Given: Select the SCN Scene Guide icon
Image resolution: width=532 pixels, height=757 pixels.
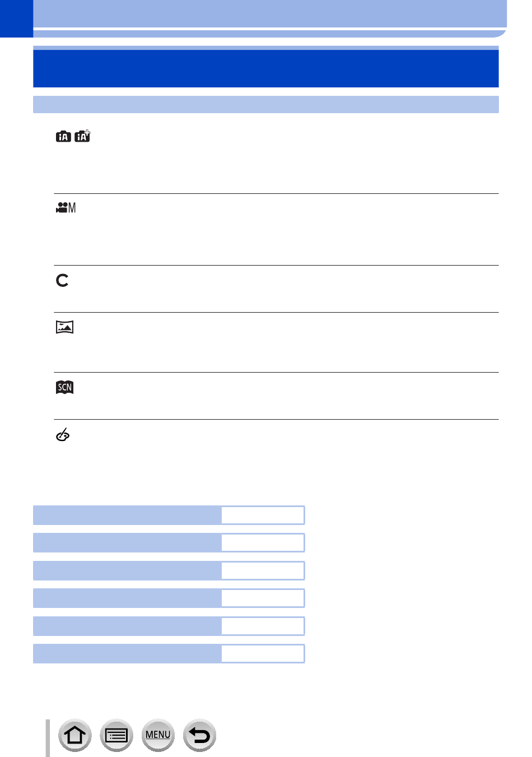Looking at the screenshot, I should [x=64, y=387].
